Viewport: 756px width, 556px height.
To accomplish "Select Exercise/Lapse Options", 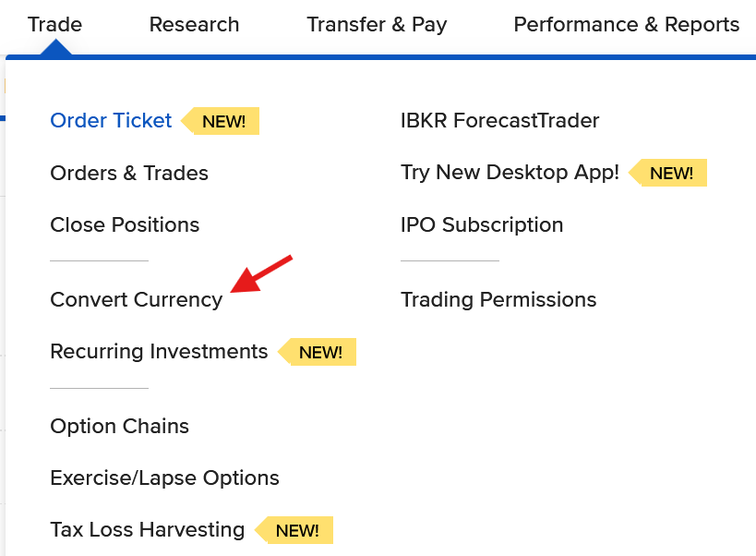I will tap(164, 478).
